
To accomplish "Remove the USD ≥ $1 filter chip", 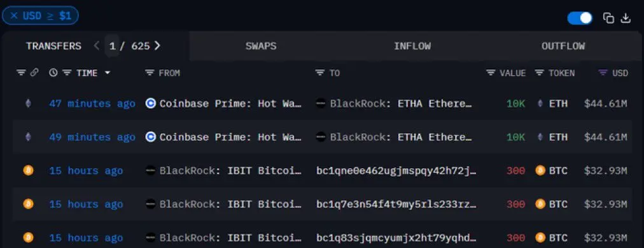I will 14,16.
